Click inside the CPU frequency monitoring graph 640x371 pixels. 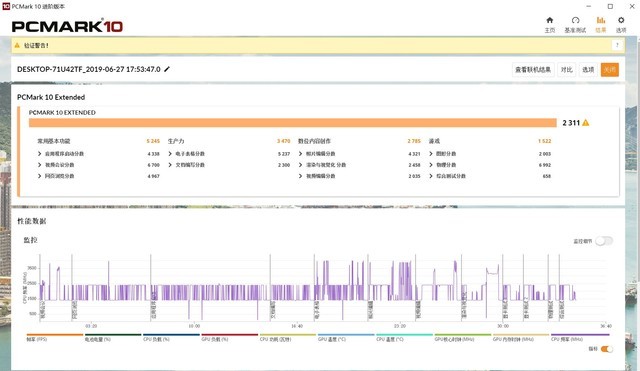pos(322,288)
